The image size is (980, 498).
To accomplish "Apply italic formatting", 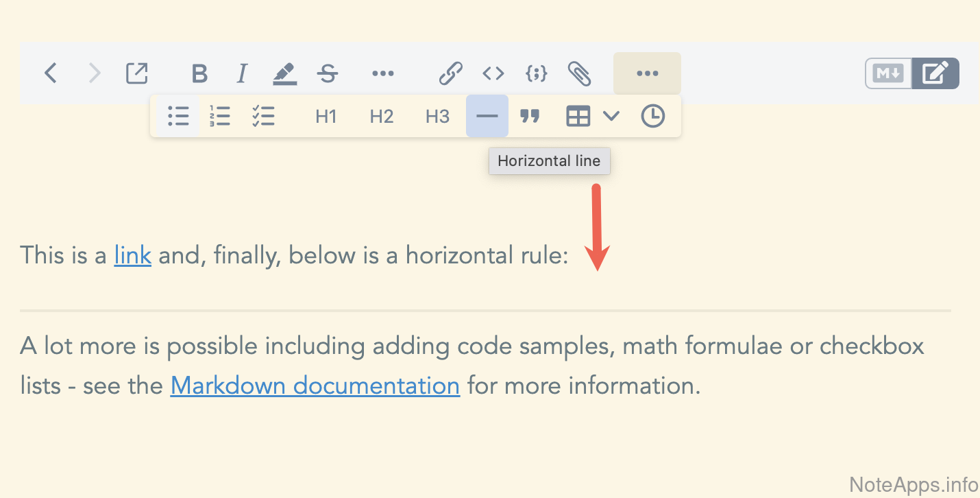I will 241,73.
